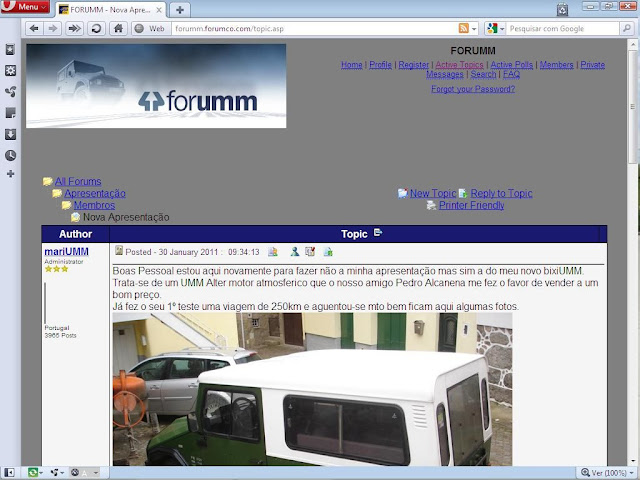Click the New Topic link

433,193
